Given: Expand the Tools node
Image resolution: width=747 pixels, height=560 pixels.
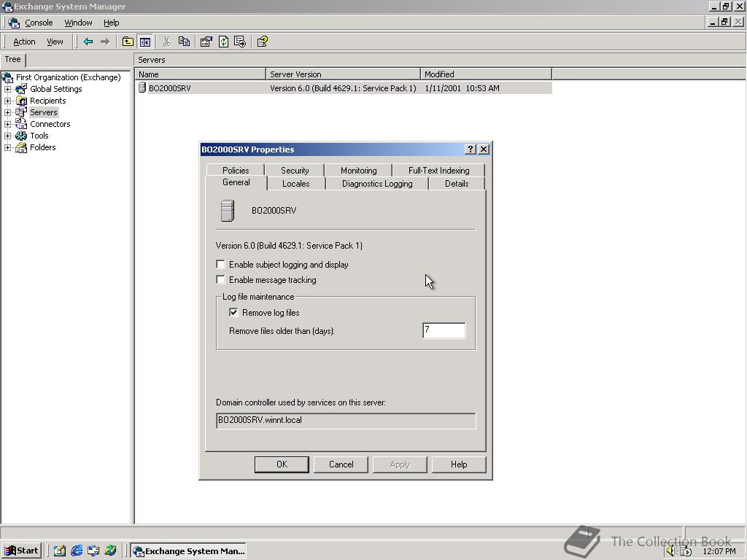Looking at the screenshot, I should click(7, 136).
